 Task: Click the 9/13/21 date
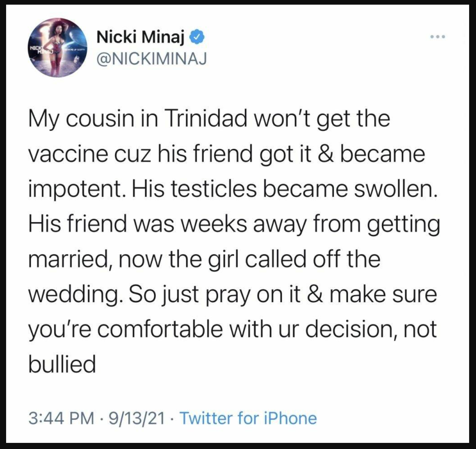(x=137, y=418)
